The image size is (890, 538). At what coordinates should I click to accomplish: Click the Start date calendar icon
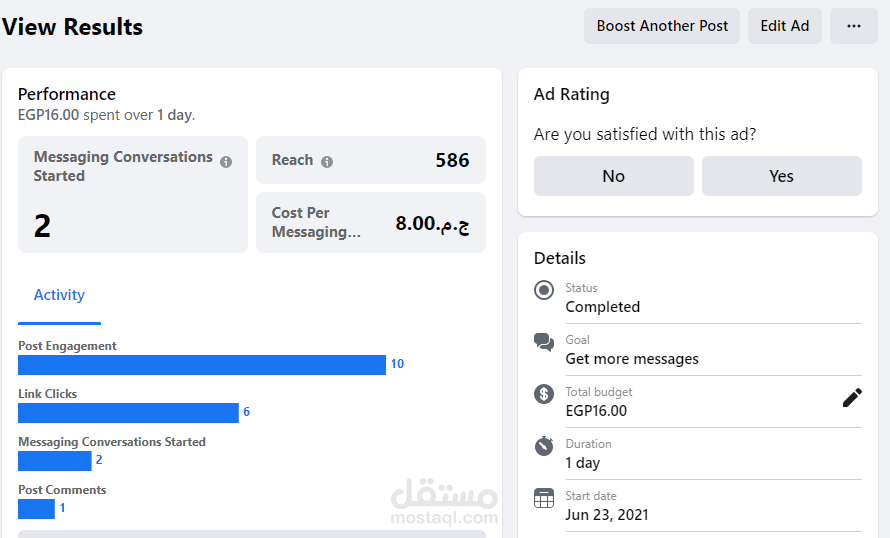tap(544, 498)
